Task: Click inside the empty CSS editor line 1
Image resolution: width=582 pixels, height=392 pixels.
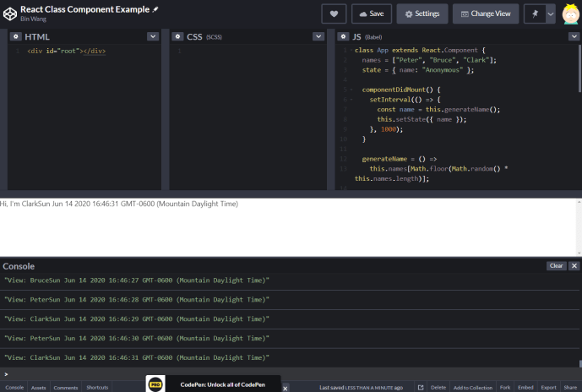Action: (x=253, y=51)
